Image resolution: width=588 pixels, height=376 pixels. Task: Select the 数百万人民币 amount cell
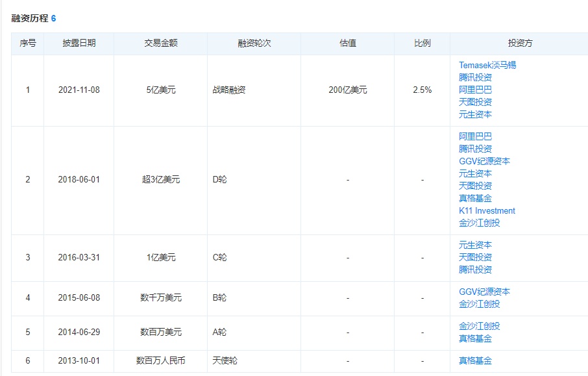pos(160,361)
